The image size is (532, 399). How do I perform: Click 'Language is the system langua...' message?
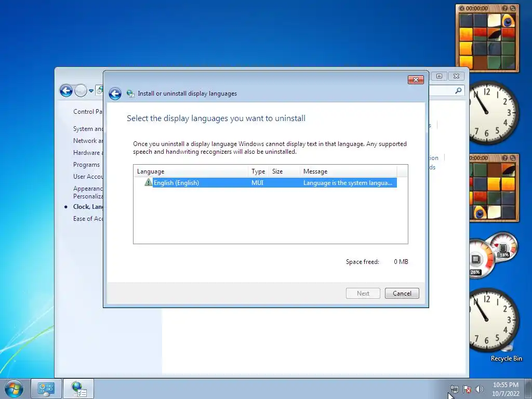point(348,182)
